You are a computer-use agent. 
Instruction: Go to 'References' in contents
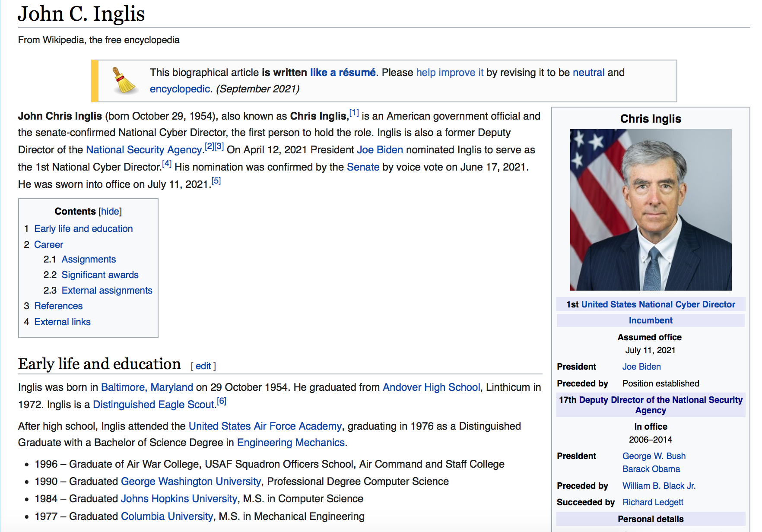58,306
